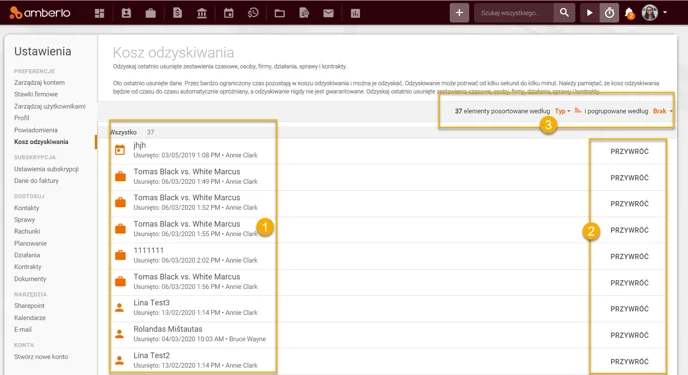Open the bank building icon
Image resolution: width=688 pixels, height=375 pixels.
pyautogui.click(x=202, y=13)
